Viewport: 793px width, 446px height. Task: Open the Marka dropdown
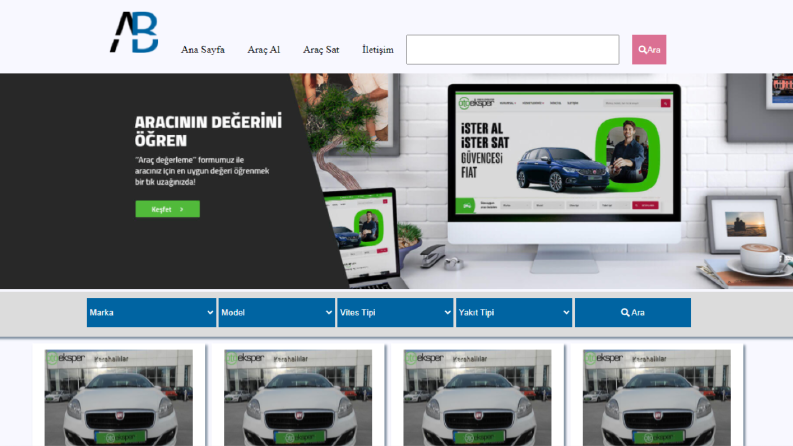pos(151,313)
